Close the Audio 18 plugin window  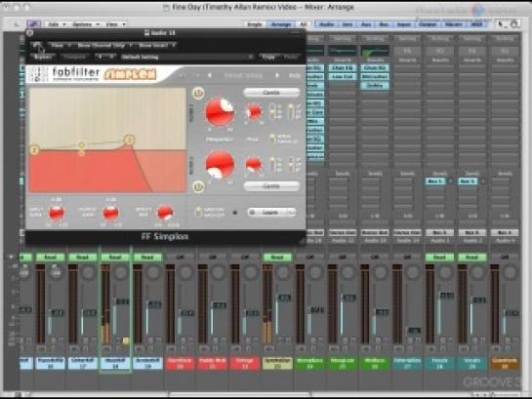(x=30, y=33)
